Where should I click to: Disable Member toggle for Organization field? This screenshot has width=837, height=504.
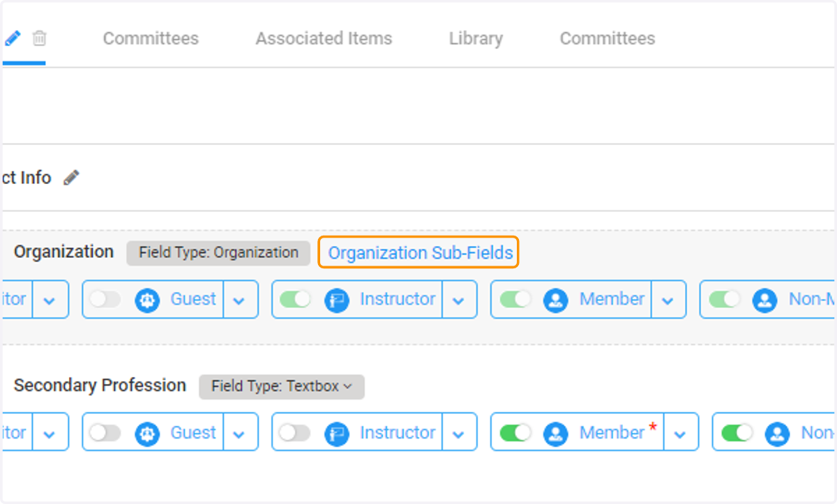coord(515,299)
